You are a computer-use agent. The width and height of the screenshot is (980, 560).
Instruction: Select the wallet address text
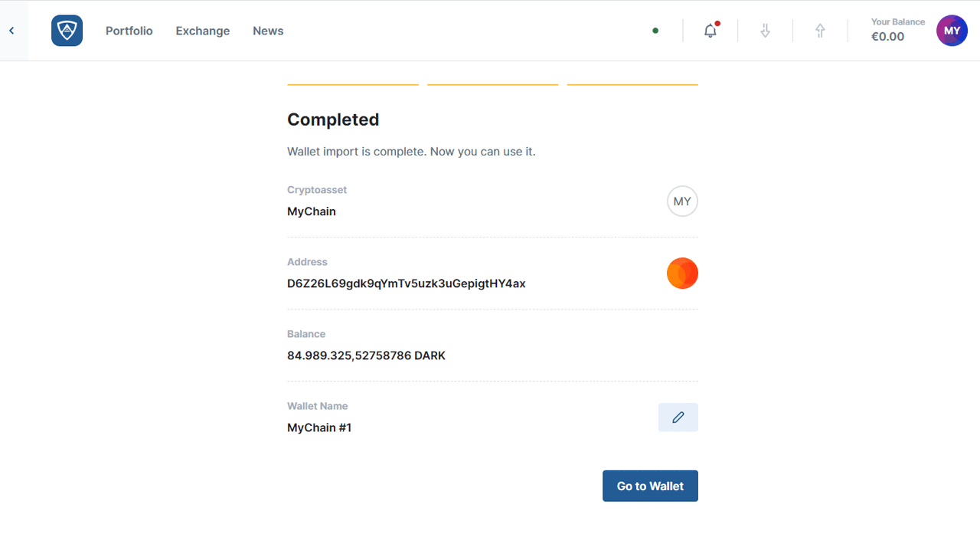tap(406, 283)
